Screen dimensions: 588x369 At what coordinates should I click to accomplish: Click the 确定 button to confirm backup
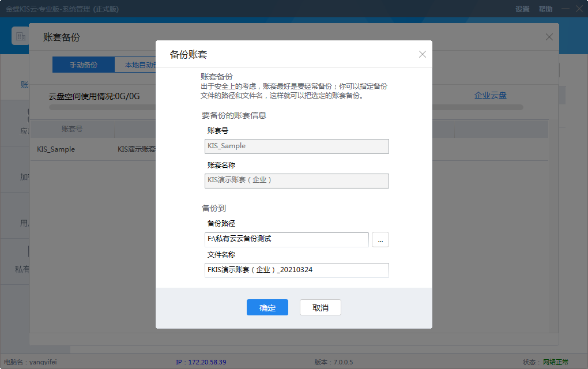tap(267, 307)
